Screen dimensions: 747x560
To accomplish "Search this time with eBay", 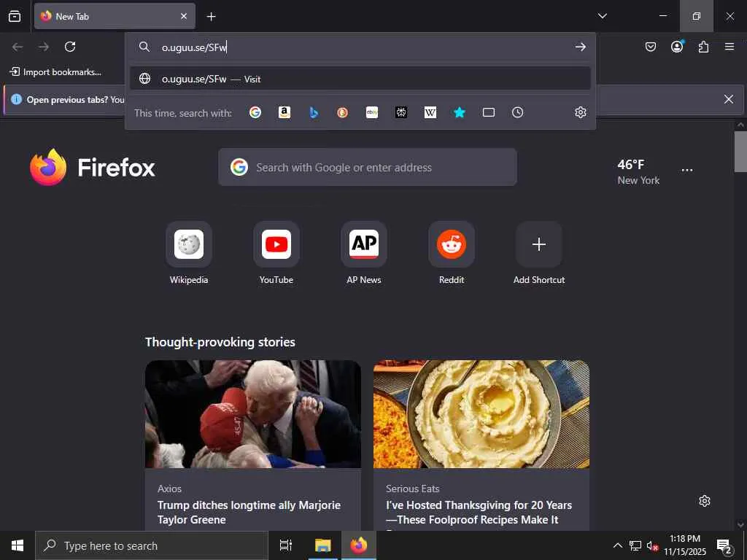I will click(372, 112).
